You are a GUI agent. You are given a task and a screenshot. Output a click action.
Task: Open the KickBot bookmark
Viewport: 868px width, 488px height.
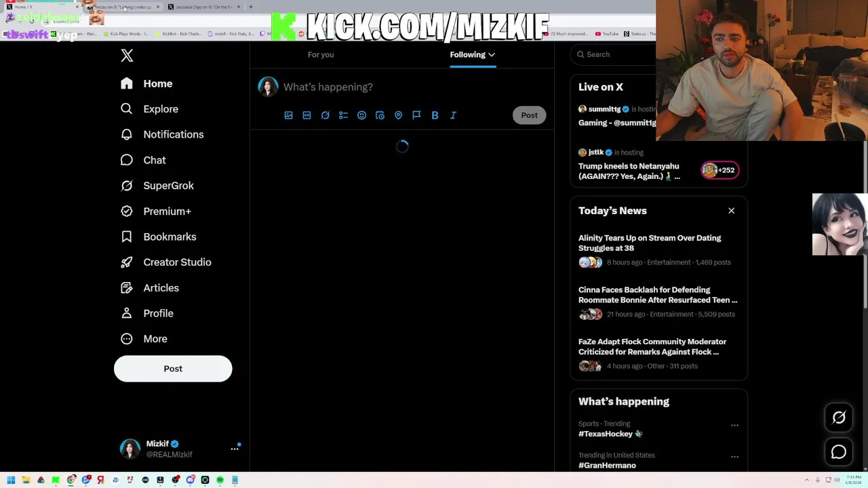(x=178, y=34)
